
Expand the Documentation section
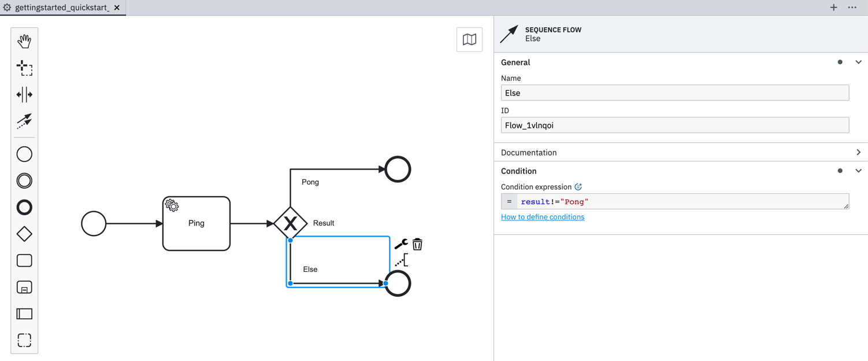[x=858, y=152]
